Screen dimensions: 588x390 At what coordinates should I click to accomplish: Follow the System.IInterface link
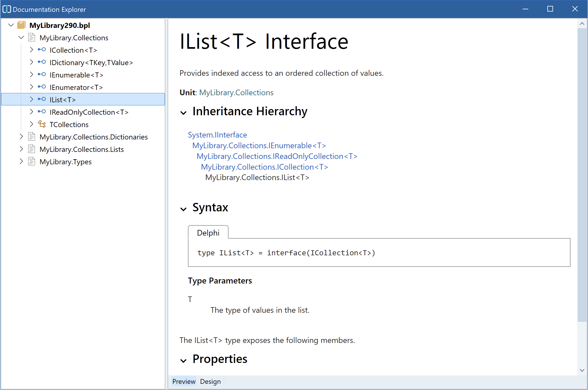tap(217, 135)
